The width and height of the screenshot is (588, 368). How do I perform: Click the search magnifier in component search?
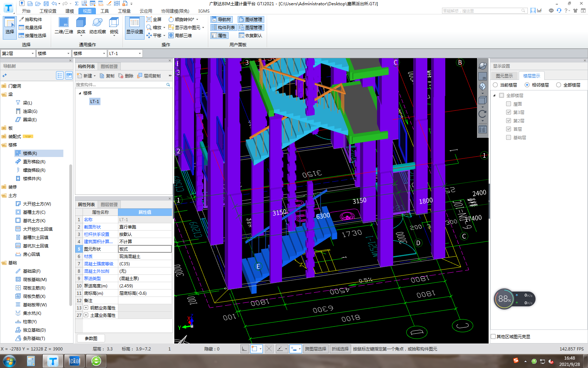coord(168,84)
